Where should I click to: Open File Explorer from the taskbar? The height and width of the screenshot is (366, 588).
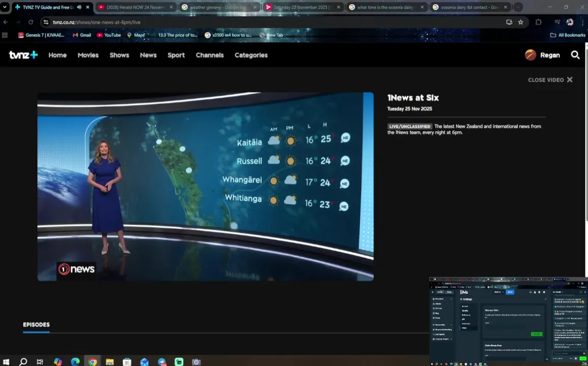coord(109,362)
